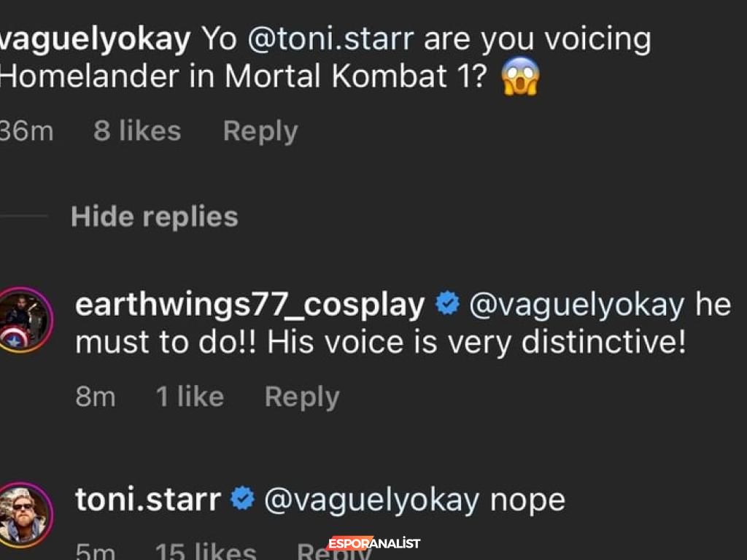Collapse thread with Hide replies
This screenshot has width=747, height=560.
(155, 217)
